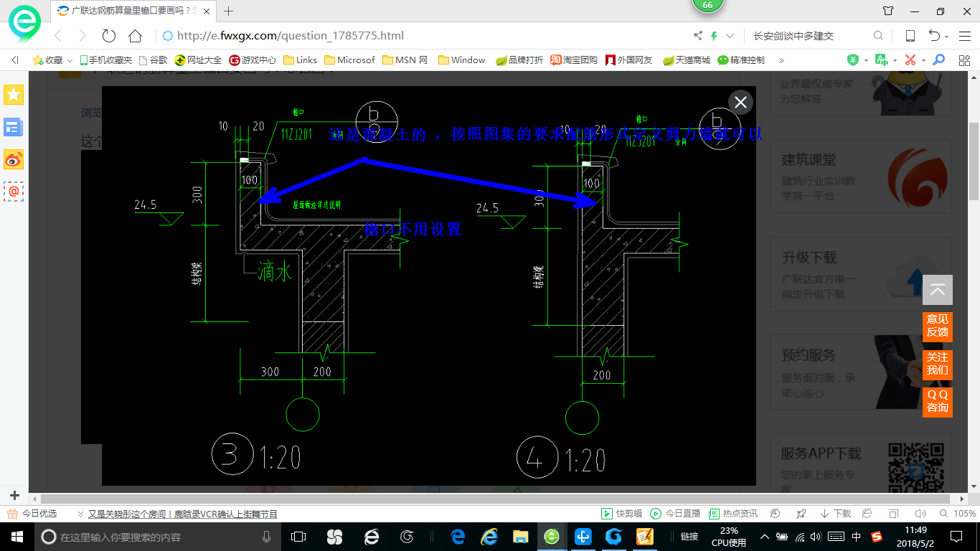Open the MSN 网 bookmark folder
The image size is (980, 551).
(x=405, y=60)
